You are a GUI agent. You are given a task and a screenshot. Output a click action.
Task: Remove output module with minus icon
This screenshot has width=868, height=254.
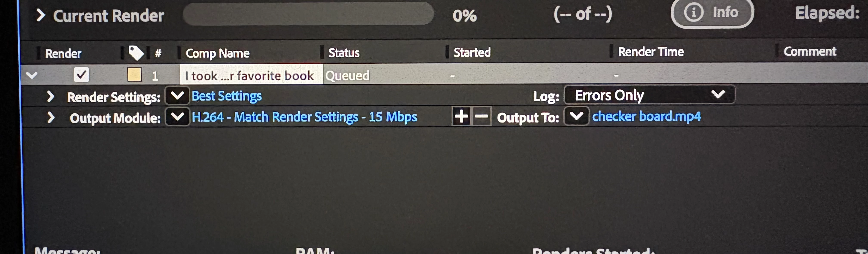(482, 116)
